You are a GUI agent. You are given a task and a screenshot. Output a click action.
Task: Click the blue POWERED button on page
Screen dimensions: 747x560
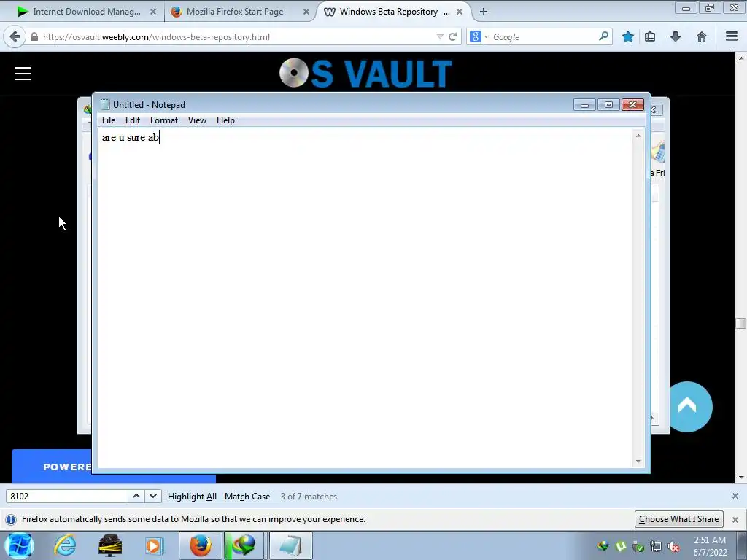click(52, 466)
